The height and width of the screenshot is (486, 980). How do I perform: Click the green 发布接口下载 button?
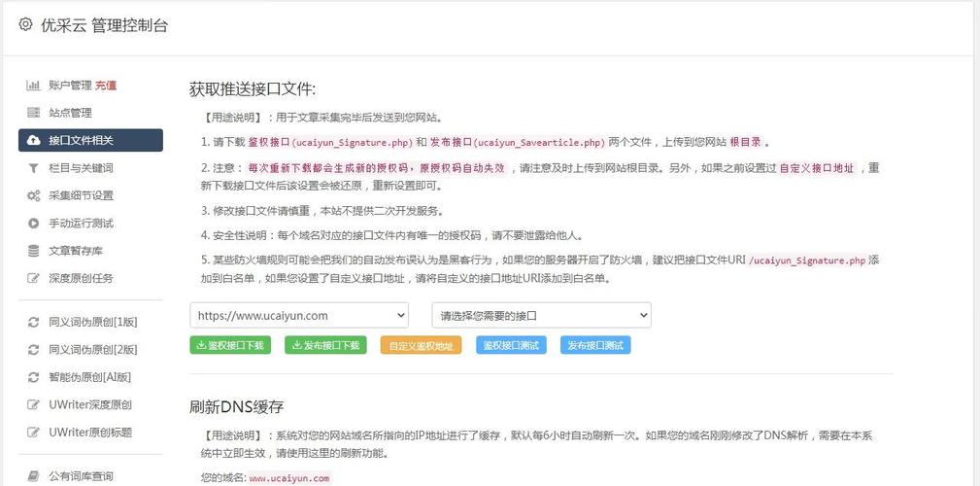coord(325,345)
